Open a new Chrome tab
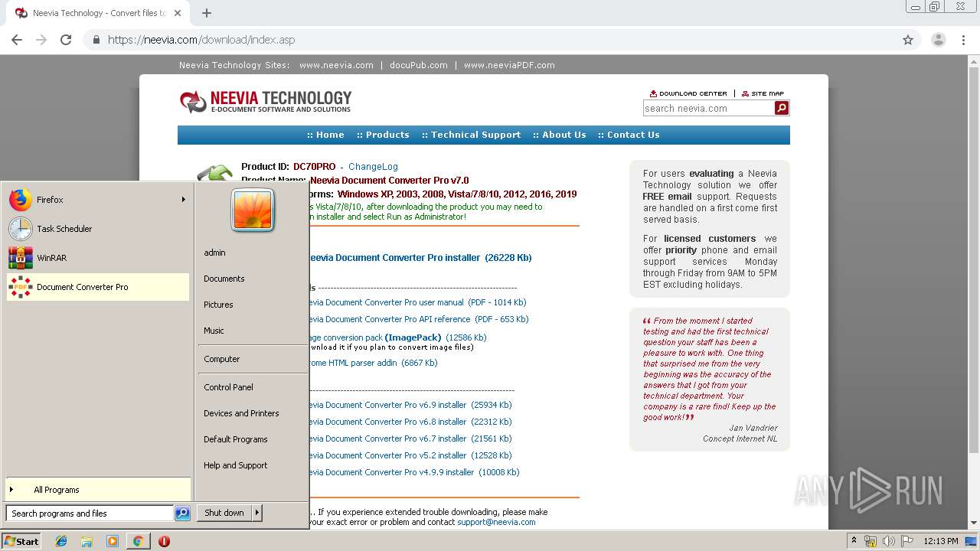Screen dimensions: 980x551 207,13
